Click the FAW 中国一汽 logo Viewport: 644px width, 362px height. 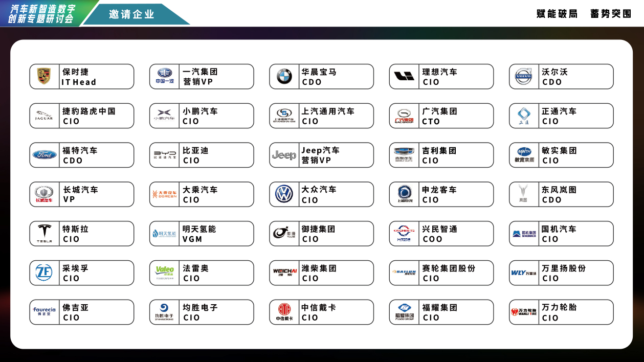[x=164, y=77]
